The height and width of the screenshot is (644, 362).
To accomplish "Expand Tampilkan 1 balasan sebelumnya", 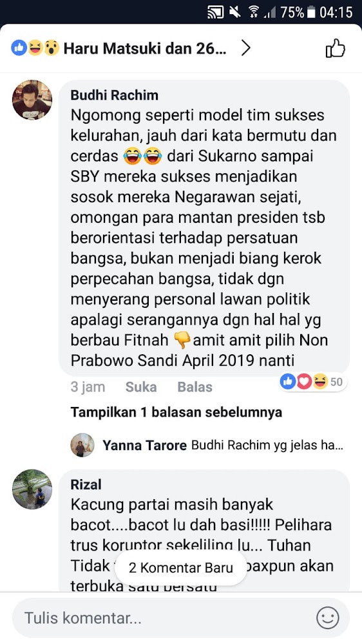I will point(176,412).
